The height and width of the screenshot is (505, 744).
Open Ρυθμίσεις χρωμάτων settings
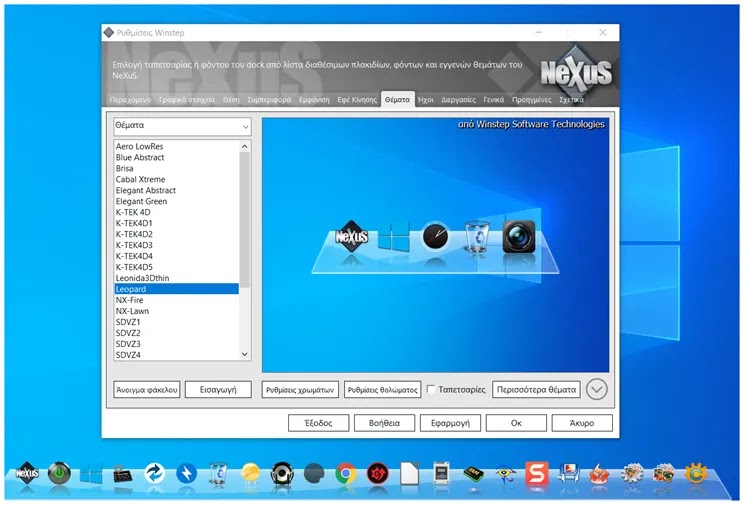pos(300,390)
